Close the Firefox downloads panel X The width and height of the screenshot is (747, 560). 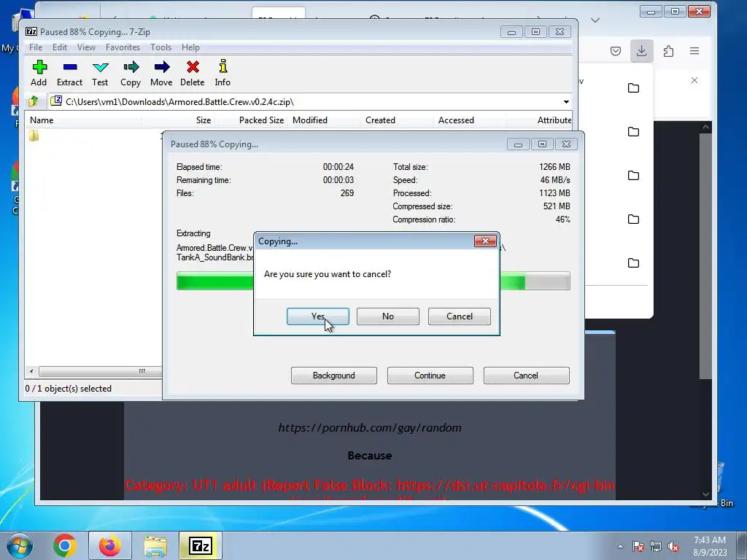pyautogui.click(x=694, y=80)
